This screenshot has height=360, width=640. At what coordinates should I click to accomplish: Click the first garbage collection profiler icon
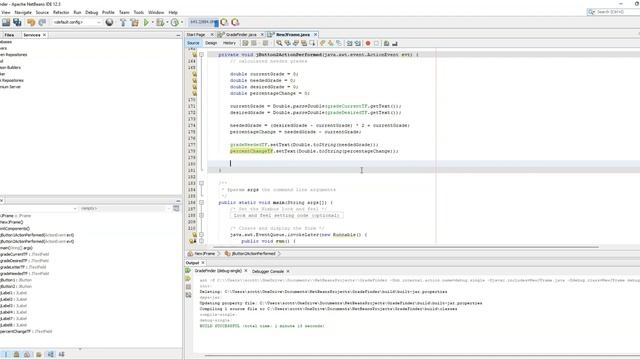tap(224, 22)
